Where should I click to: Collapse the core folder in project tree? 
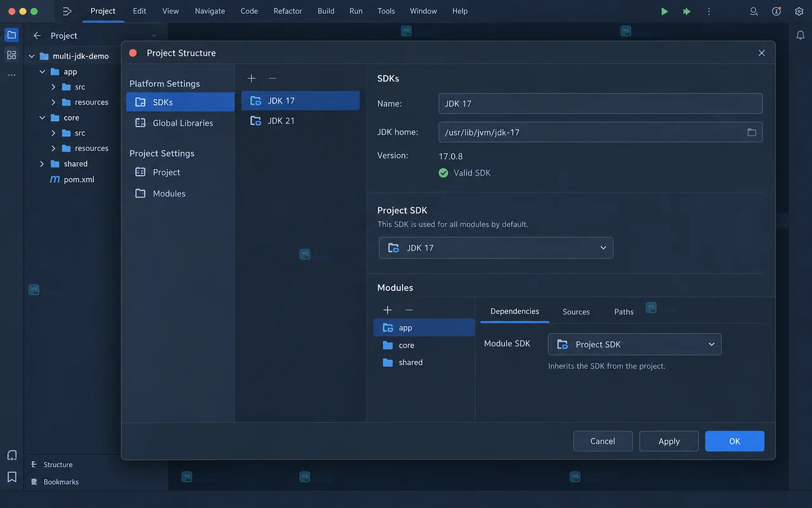pos(42,118)
